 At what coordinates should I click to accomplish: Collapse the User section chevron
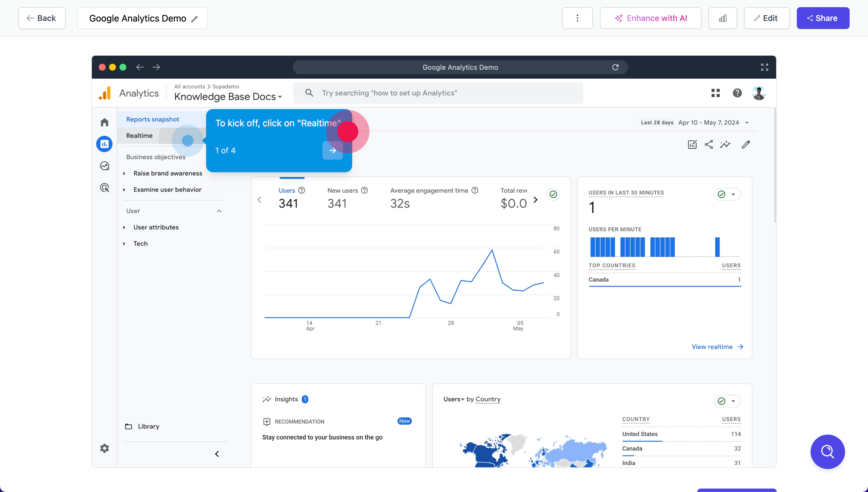pos(219,211)
